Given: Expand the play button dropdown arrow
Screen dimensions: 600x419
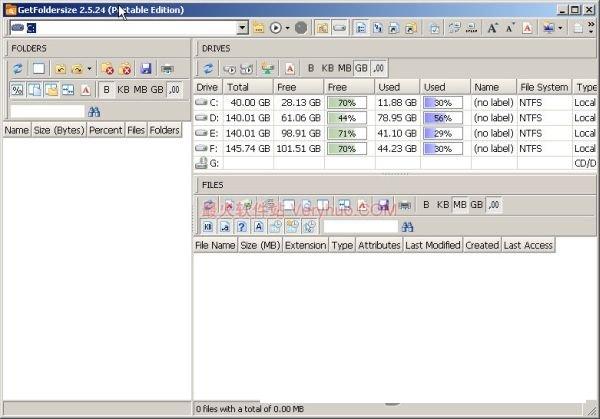Looking at the screenshot, I should click(288, 28).
